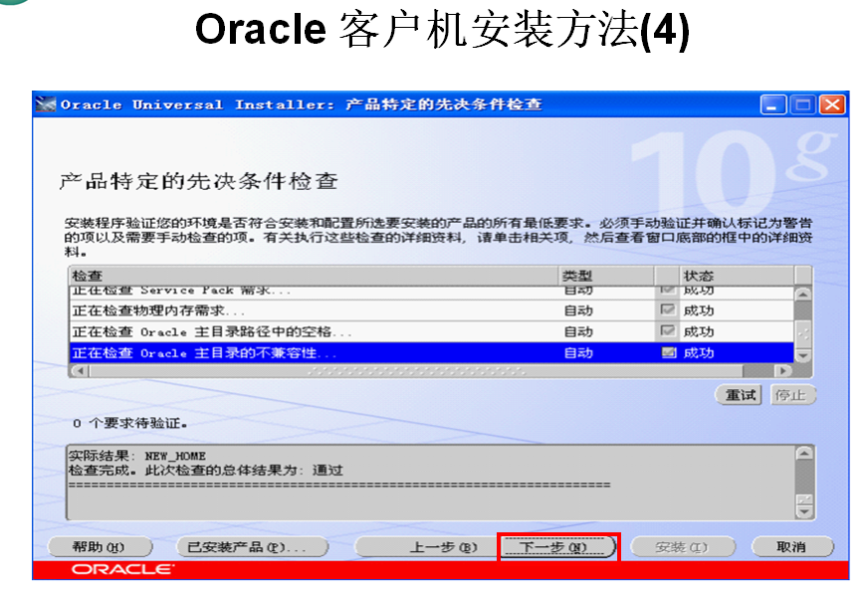Click the 检查完成 overall result text line
This screenshot has width=868, height=593.
pyautogui.click(x=206, y=471)
